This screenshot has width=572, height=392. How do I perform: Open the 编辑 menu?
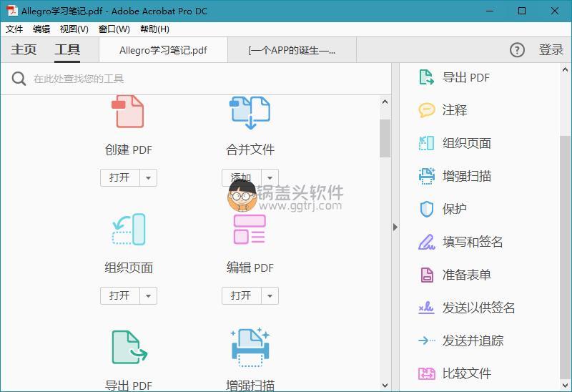[41, 29]
